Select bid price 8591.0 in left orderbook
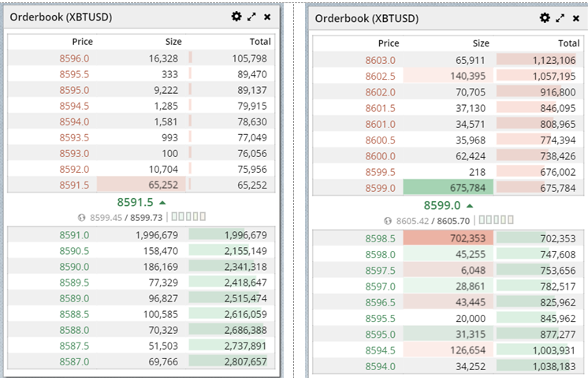 click(x=74, y=235)
